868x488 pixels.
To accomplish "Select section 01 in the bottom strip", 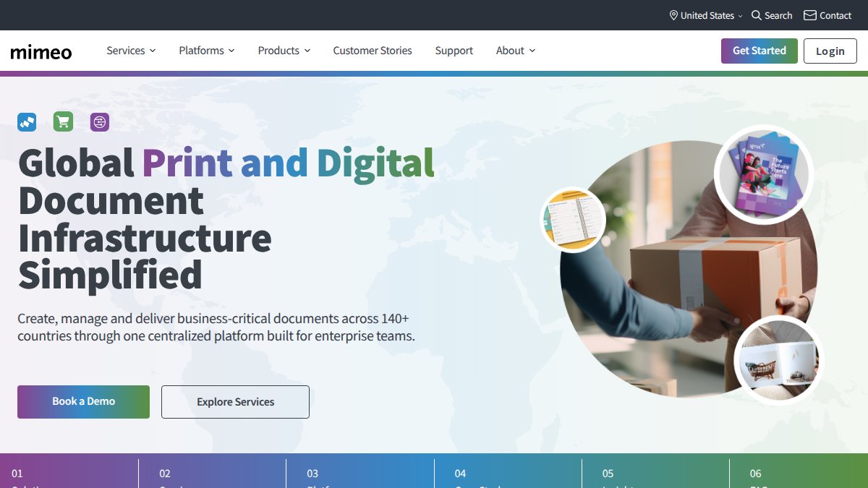I will click(69, 474).
